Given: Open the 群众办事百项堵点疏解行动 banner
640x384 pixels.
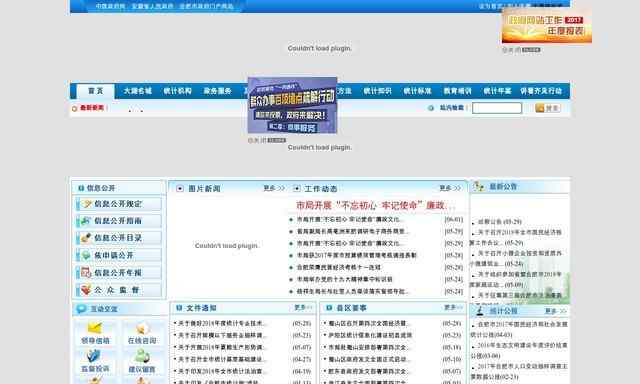Looking at the screenshot, I should (292, 105).
